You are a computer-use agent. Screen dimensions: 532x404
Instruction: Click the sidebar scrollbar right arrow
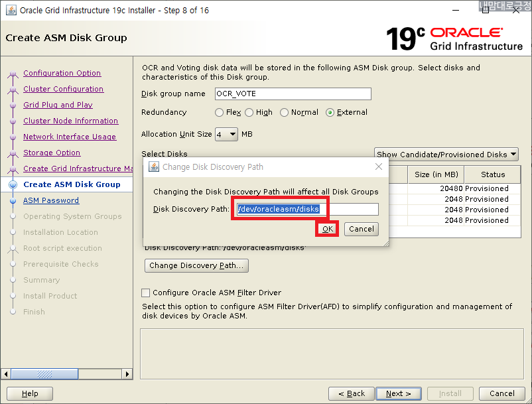[127, 374]
